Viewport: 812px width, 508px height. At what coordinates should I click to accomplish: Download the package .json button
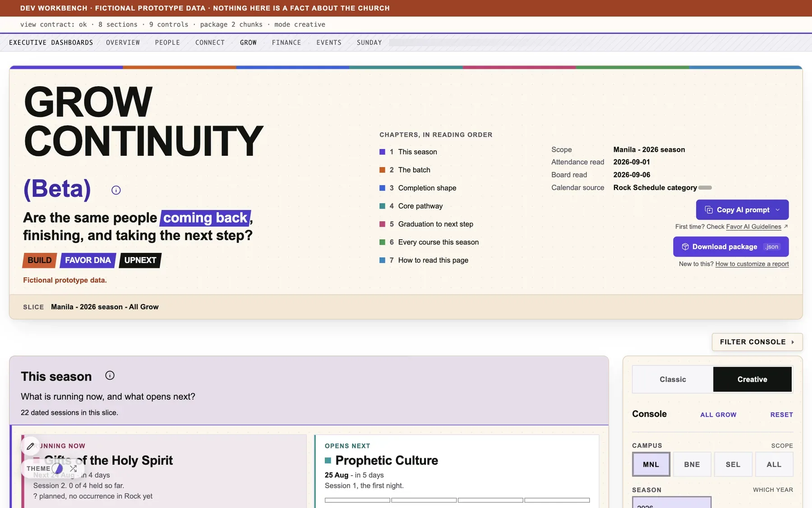point(731,247)
